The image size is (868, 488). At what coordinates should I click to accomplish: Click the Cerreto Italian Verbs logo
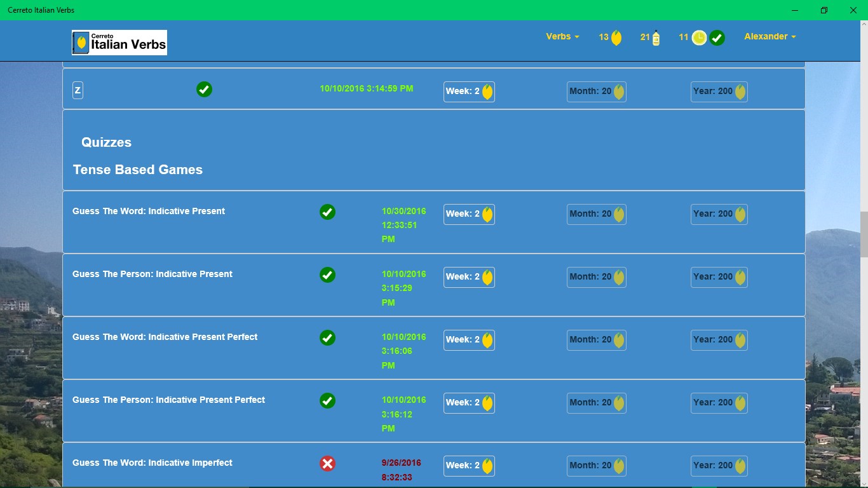119,43
